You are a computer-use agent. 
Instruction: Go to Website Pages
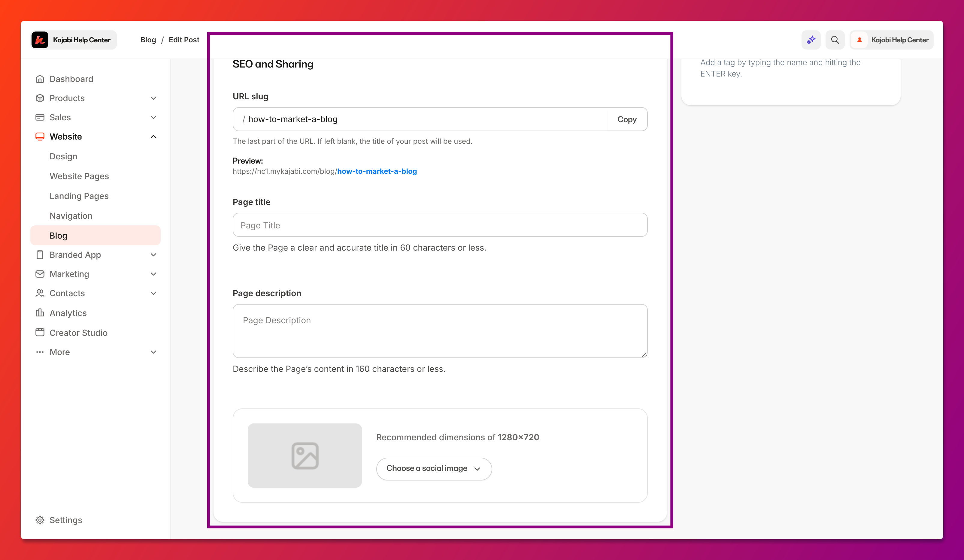point(79,176)
